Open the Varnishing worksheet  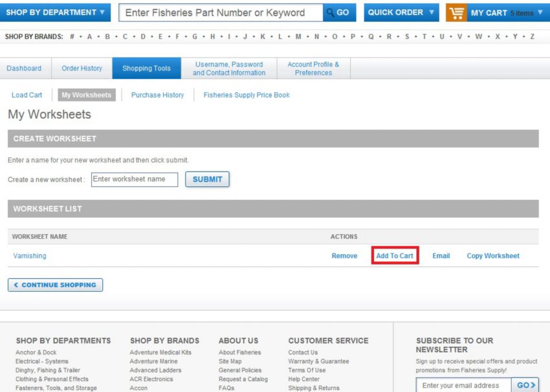tap(30, 256)
